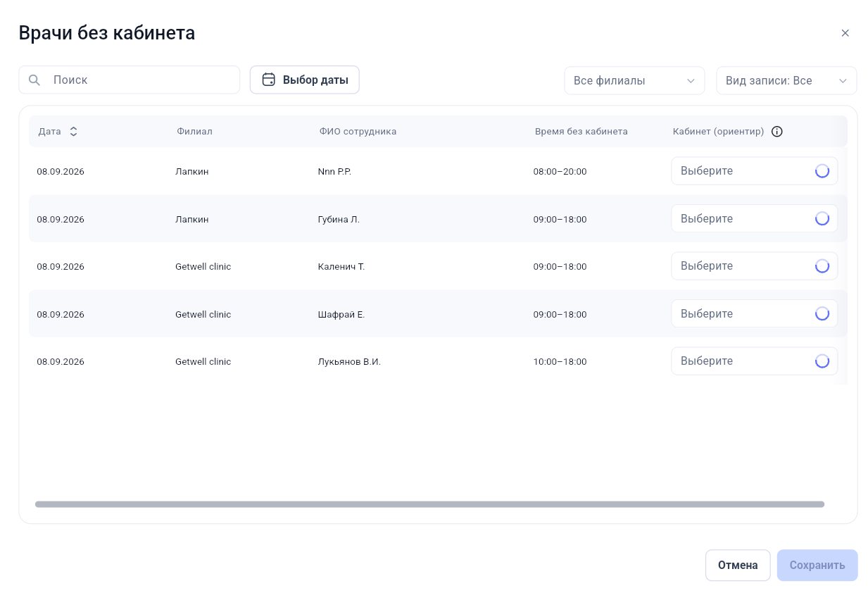
Task: Click the sort arrows beside Дата
Action: (73, 132)
